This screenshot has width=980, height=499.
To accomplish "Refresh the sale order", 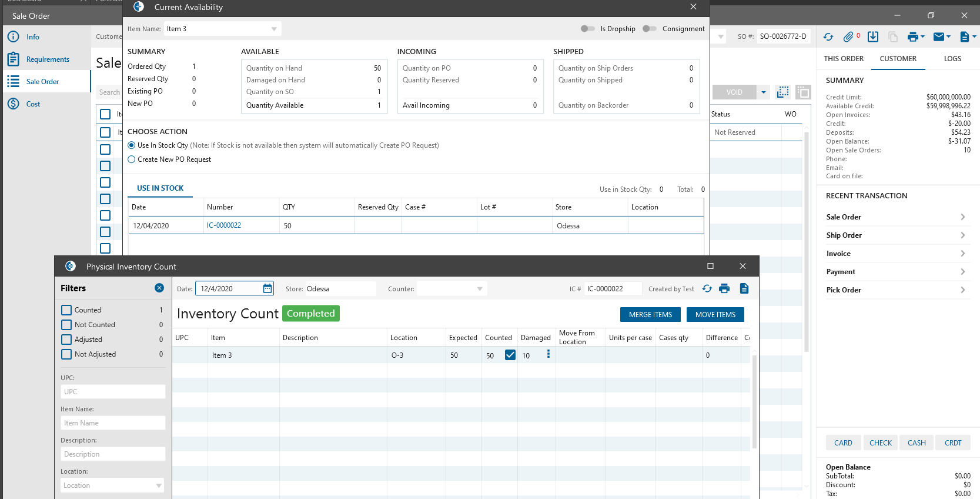I will coord(828,37).
